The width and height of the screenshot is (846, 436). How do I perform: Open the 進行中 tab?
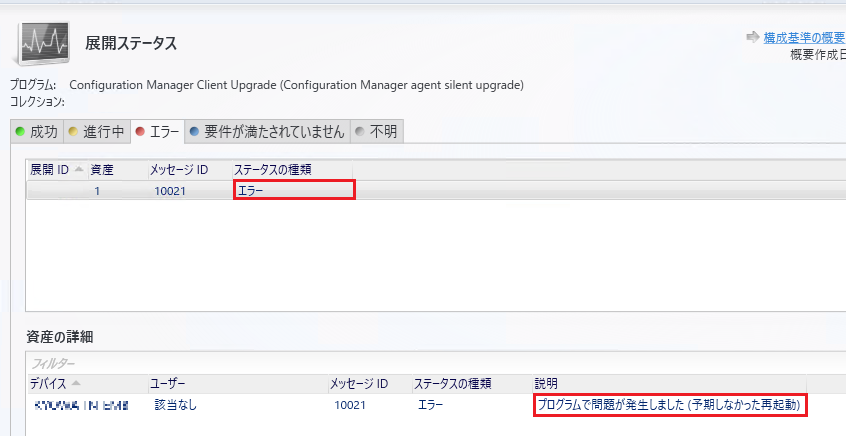tap(97, 132)
